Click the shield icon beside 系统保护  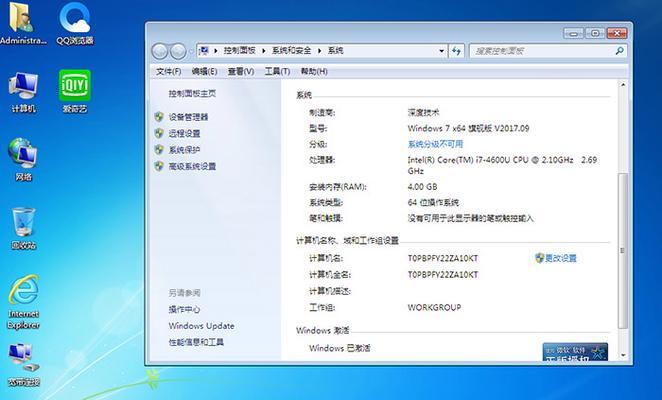159,150
